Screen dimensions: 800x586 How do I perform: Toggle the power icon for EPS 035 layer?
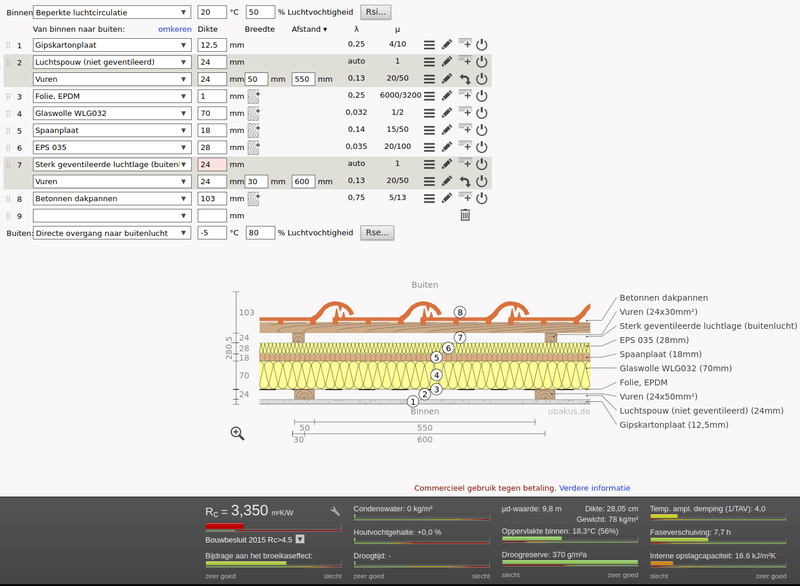pyautogui.click(x=481, y=147)
